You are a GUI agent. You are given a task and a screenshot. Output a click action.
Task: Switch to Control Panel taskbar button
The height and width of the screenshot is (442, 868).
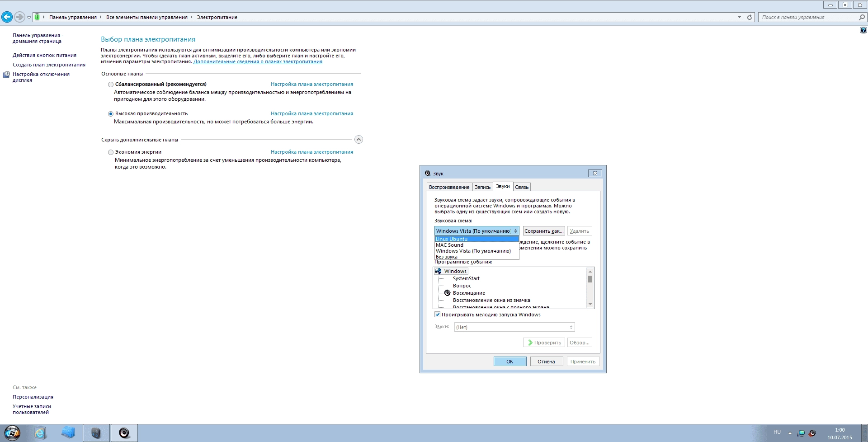click(96, 433)
